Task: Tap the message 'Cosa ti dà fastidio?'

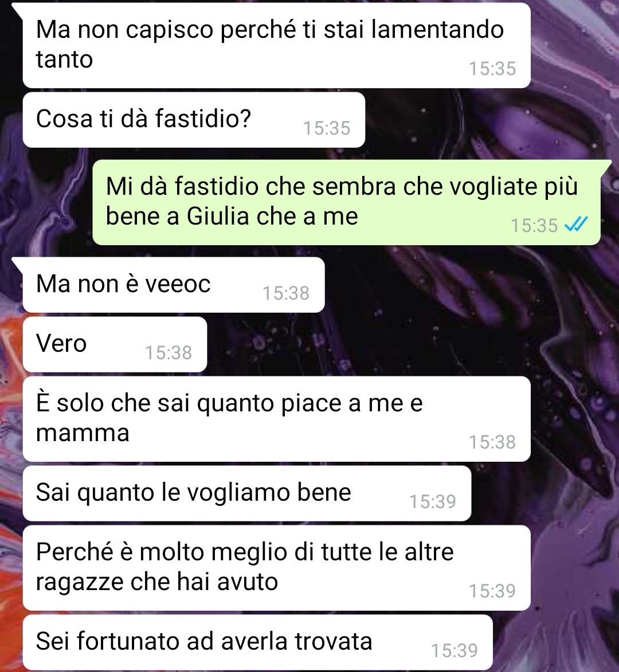Action: click(x=194, y=120)
